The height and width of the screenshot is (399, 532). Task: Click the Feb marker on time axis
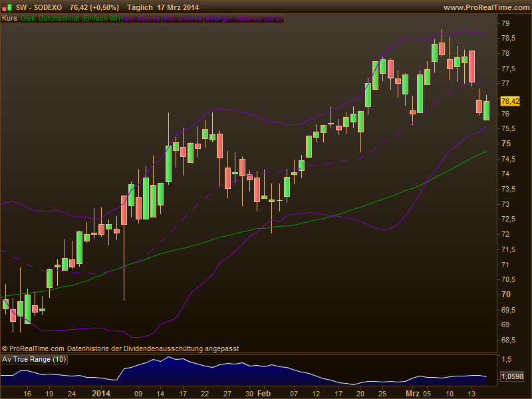[264, 393]
